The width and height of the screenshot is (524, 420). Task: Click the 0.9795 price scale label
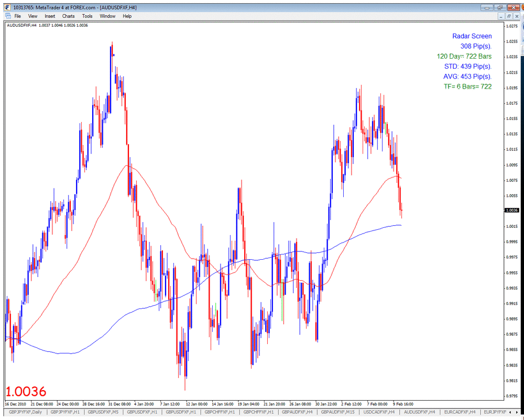pos(512,396)
